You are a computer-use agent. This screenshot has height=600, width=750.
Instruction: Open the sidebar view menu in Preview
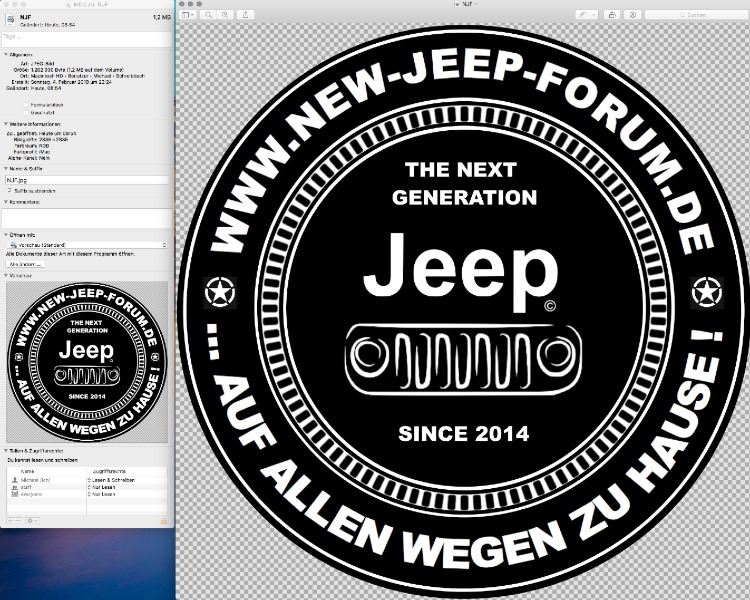[188, 15]
